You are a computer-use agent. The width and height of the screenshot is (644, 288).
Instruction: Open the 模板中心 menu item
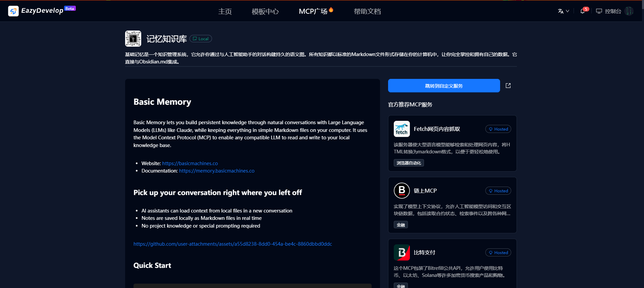[265, 11]
